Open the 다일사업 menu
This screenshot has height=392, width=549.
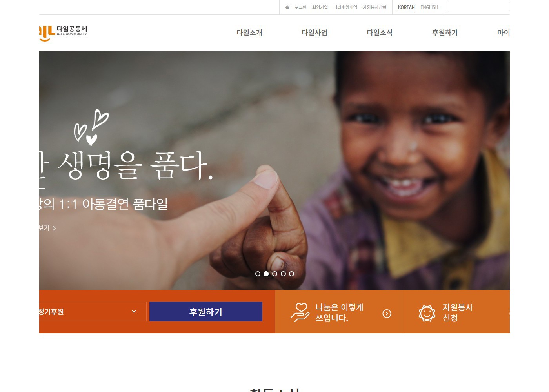coord(314,33)
